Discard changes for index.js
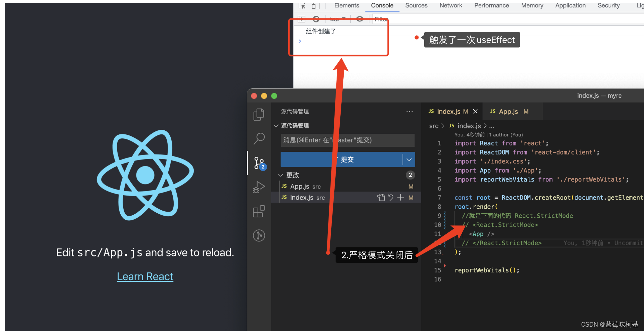Screen dimensions: 644x331 point(391,198)
